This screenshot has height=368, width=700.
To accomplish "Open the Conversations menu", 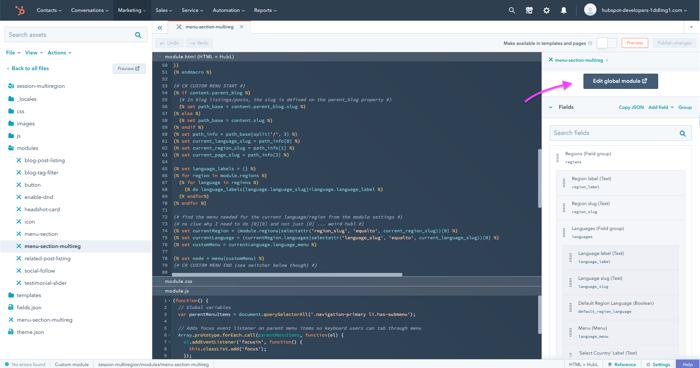I will [x=90, y=10].
